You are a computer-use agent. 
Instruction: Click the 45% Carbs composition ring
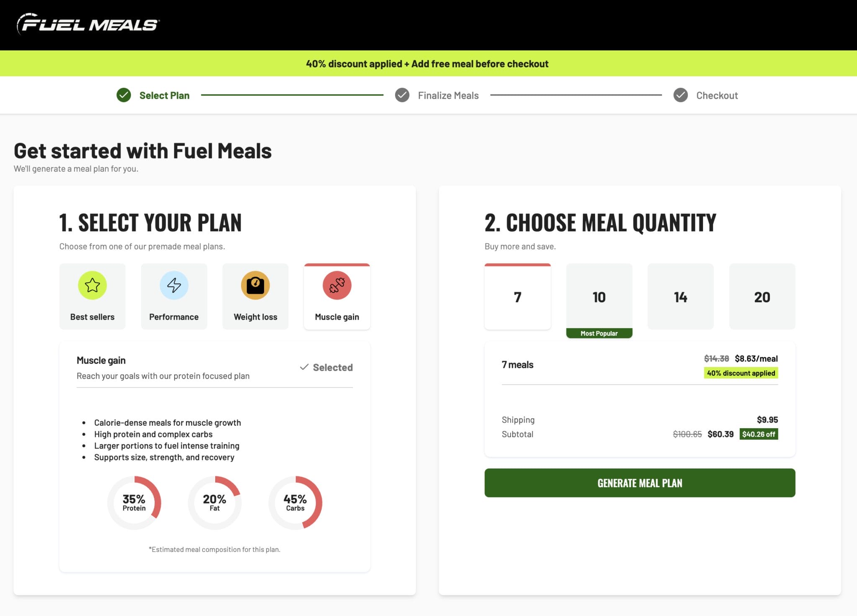(295, 503)
